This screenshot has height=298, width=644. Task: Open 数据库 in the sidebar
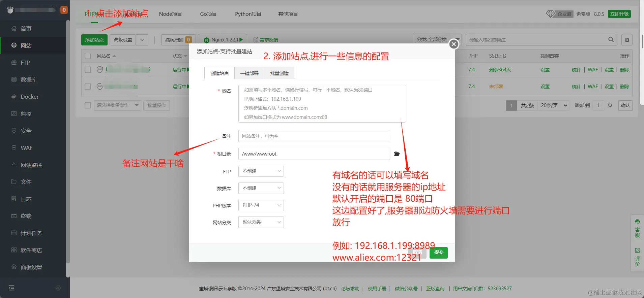(x=29, y=80)
